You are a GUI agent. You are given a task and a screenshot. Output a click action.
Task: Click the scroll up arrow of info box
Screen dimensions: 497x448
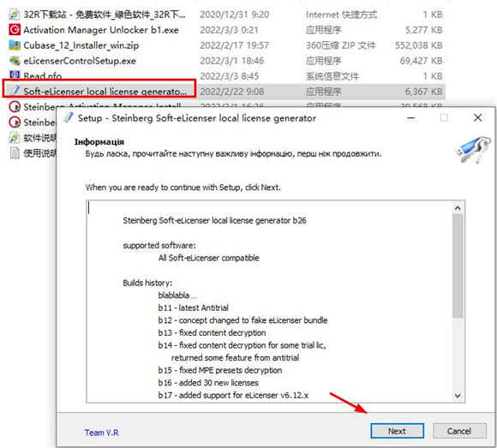pyautogui.click(x=458, y=208)
